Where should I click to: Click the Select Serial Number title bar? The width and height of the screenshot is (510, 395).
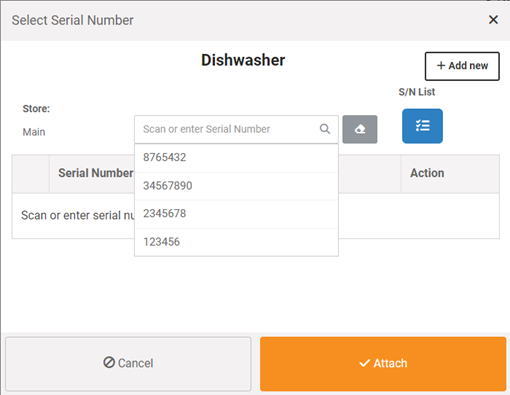pos(73,20)
